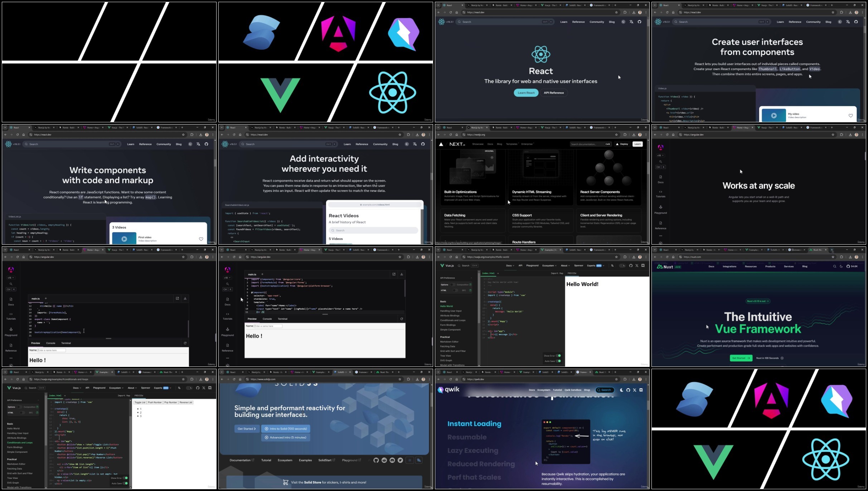Open Discord icon in Vue Conditionals and Loops header
The height and width of the screenshot is (491, 868).
point(210,388)
